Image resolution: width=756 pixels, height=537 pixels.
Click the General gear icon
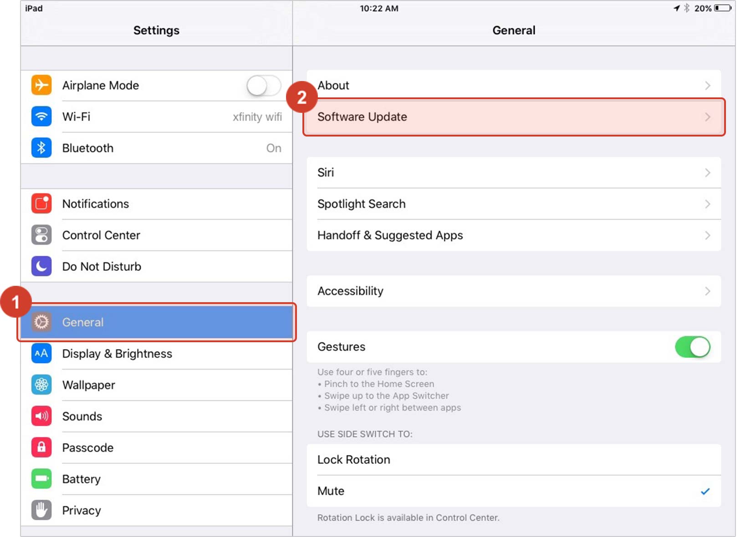pyautogui.click(x=41, y=322)
